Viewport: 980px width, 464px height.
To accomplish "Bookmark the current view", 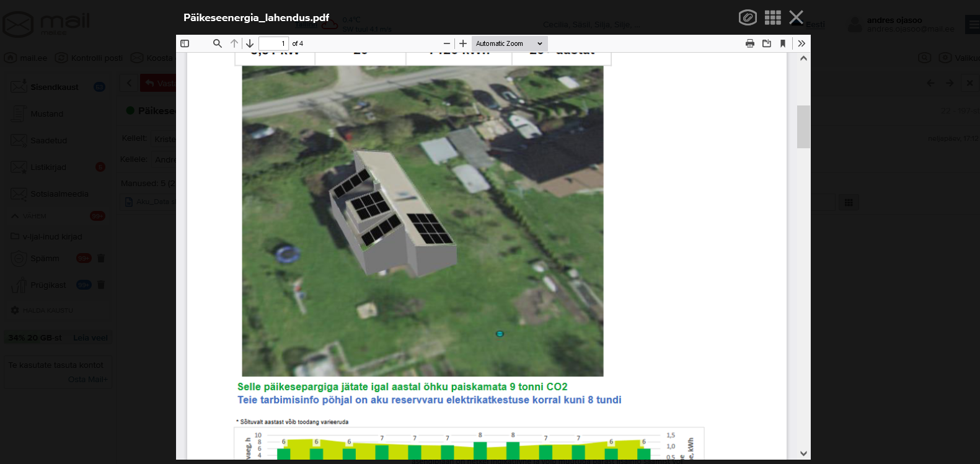I will coord(783,43).
